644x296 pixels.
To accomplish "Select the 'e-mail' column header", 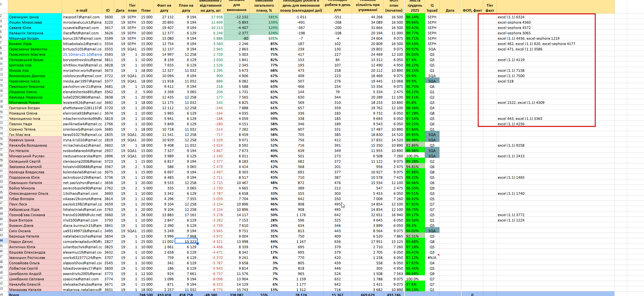I will pyautogui.click(x=82, y=10).
